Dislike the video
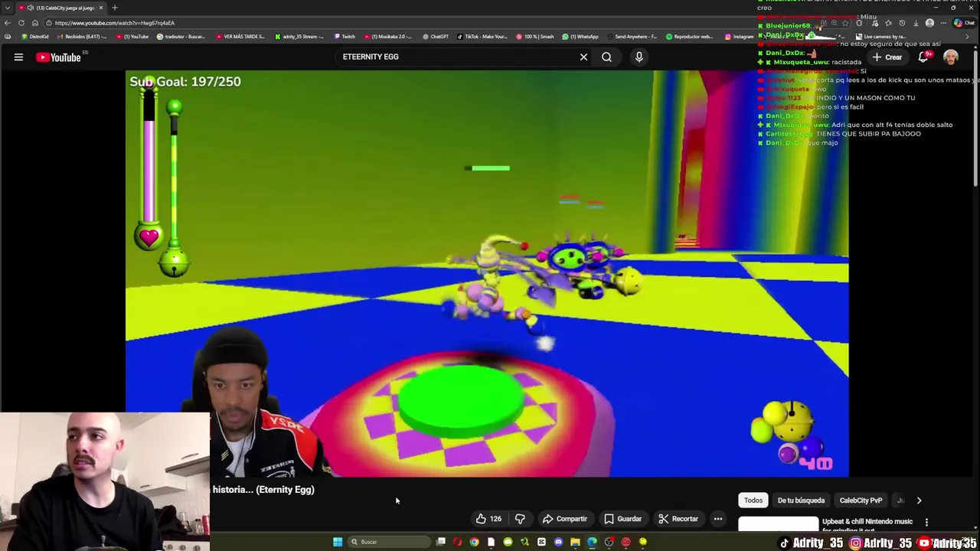 point(520,519)
